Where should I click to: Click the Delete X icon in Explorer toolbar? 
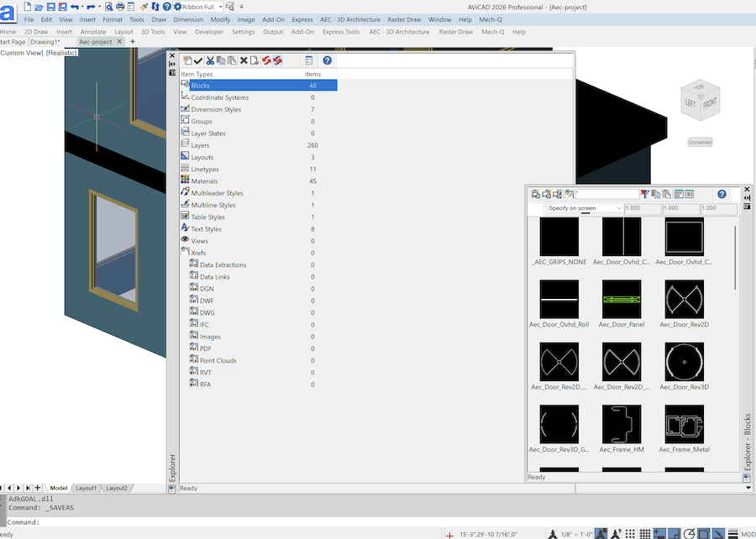coord(244,60)
